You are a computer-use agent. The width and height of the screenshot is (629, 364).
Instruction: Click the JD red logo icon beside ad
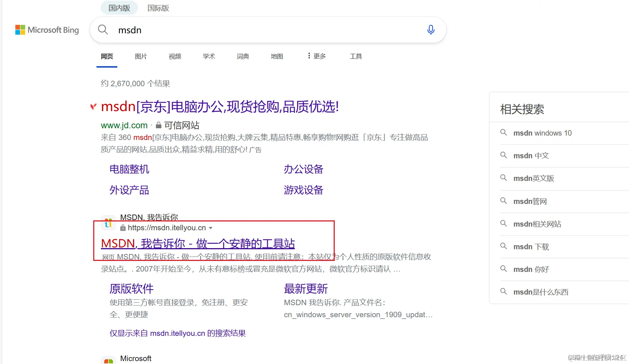pos(94,107)
